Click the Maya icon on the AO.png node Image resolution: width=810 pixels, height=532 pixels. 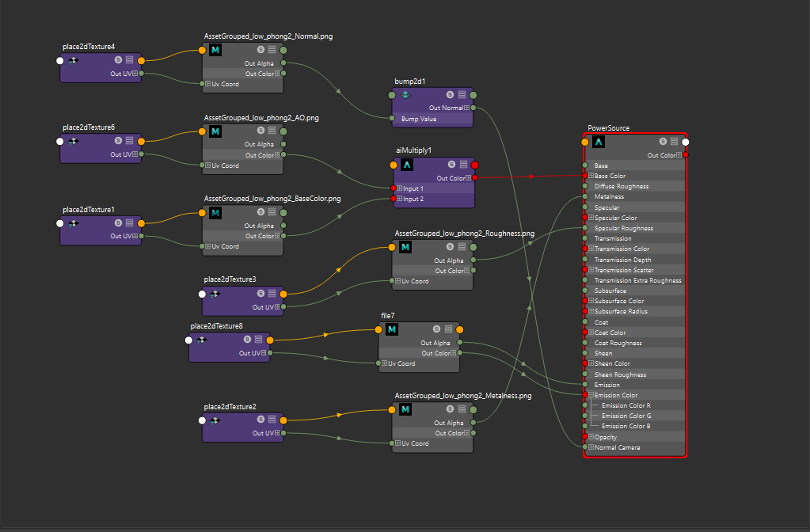(215, 131)
